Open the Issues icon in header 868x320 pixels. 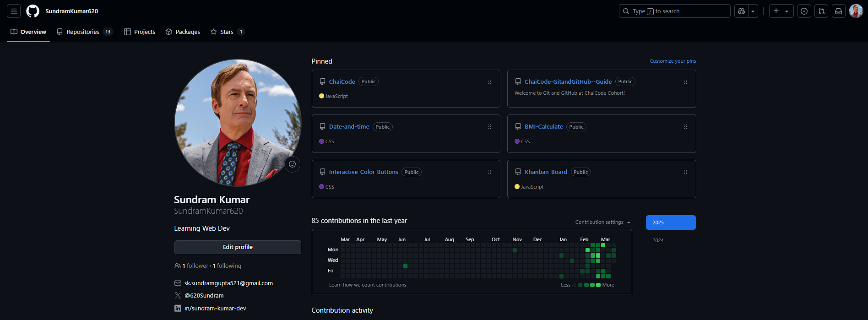(x=804, y=11)
